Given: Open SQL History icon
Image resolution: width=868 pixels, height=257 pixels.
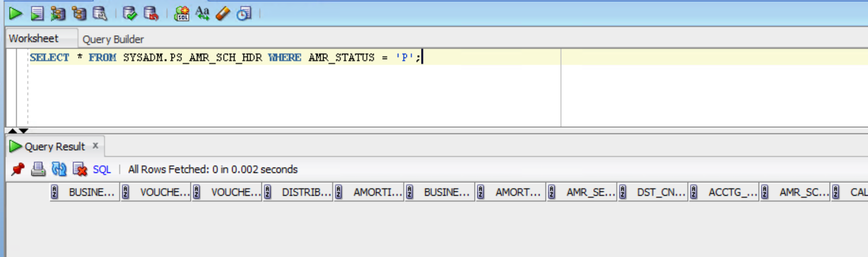Looking at the screenshot, I should 245,14.
